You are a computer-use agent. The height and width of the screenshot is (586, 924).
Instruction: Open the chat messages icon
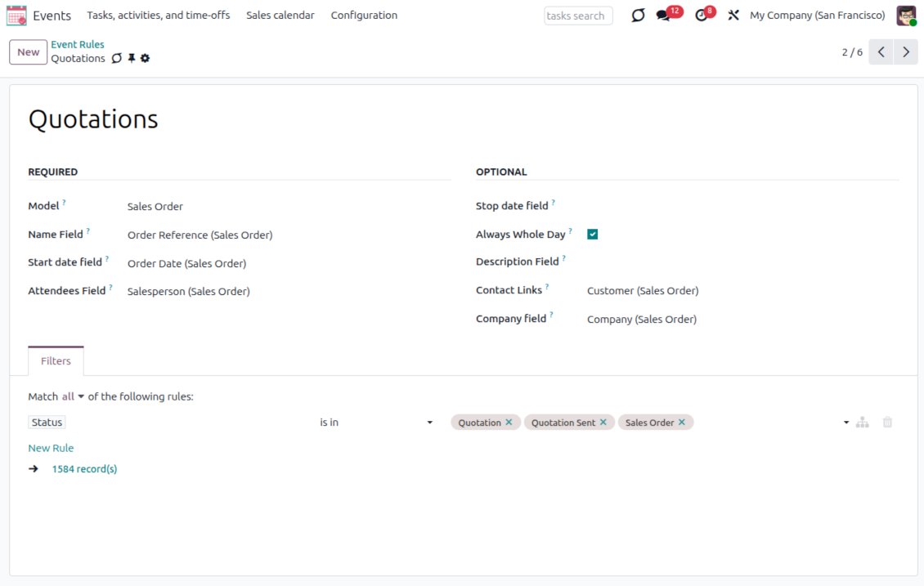(663, 16)
